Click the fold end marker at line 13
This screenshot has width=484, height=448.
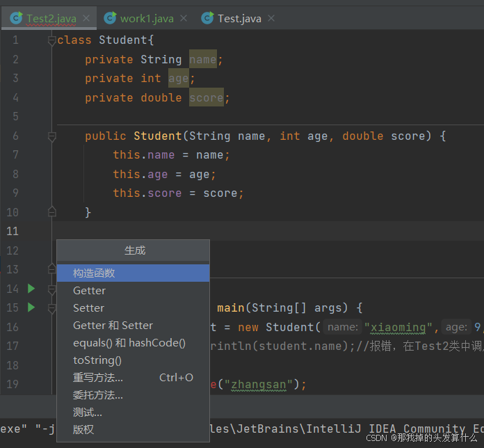click(x=52, y=269)
